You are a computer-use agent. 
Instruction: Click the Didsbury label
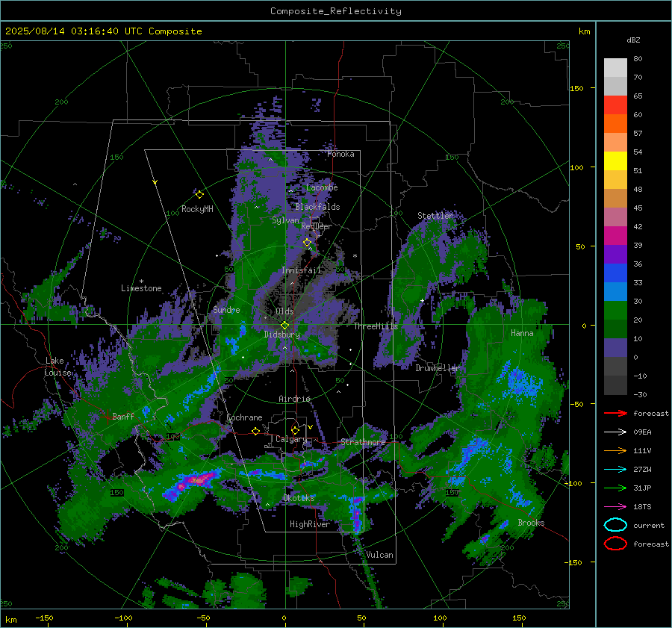(281, 335)
